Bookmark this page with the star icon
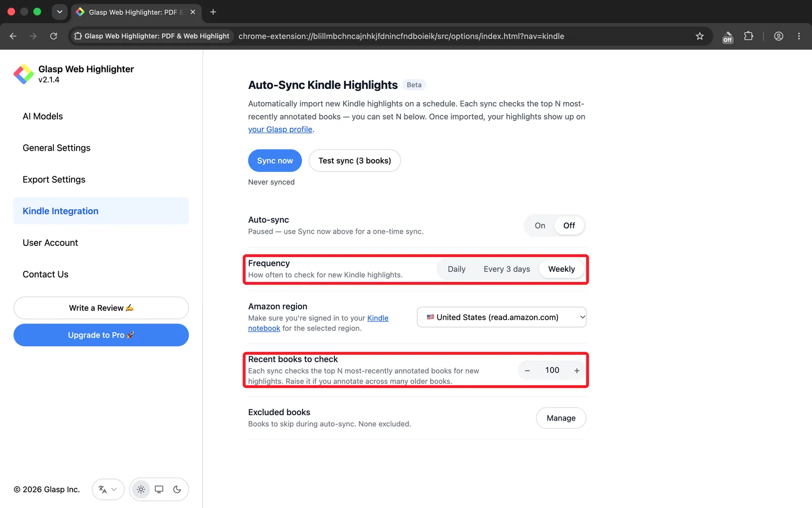The image size is (812, 508). coord(700,36)
